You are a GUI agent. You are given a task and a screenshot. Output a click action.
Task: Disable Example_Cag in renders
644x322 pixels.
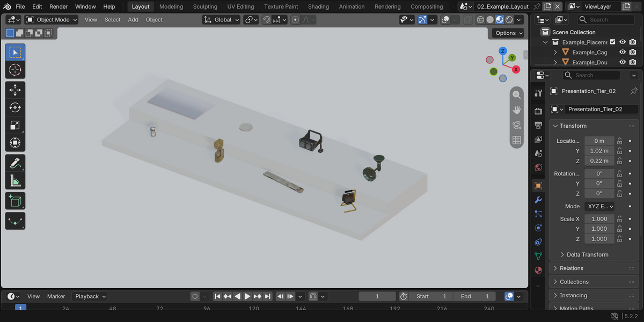click(x=633, y=52)
